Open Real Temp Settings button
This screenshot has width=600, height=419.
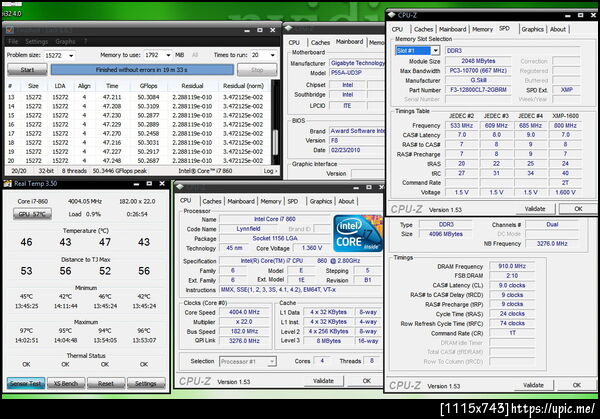coord(146,383)
